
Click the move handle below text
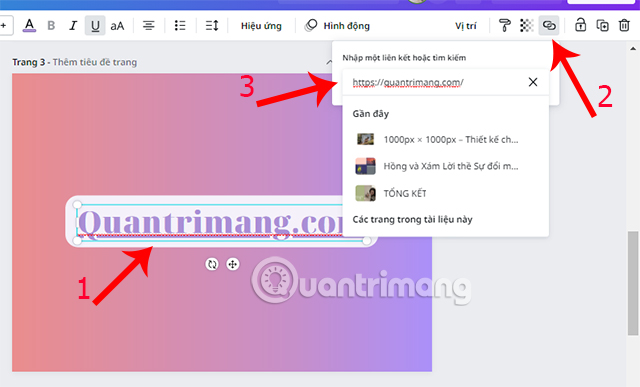[233, 264]
